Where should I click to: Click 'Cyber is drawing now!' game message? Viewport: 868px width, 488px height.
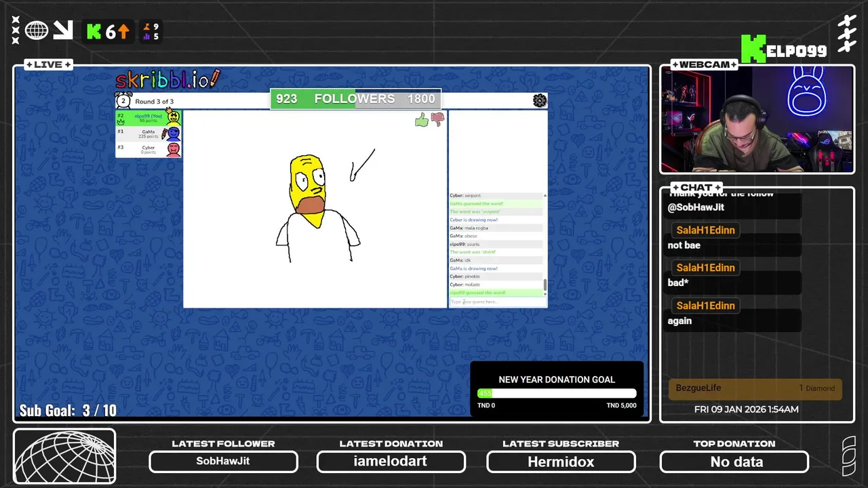pyautogui.click(x=473, y=220)
